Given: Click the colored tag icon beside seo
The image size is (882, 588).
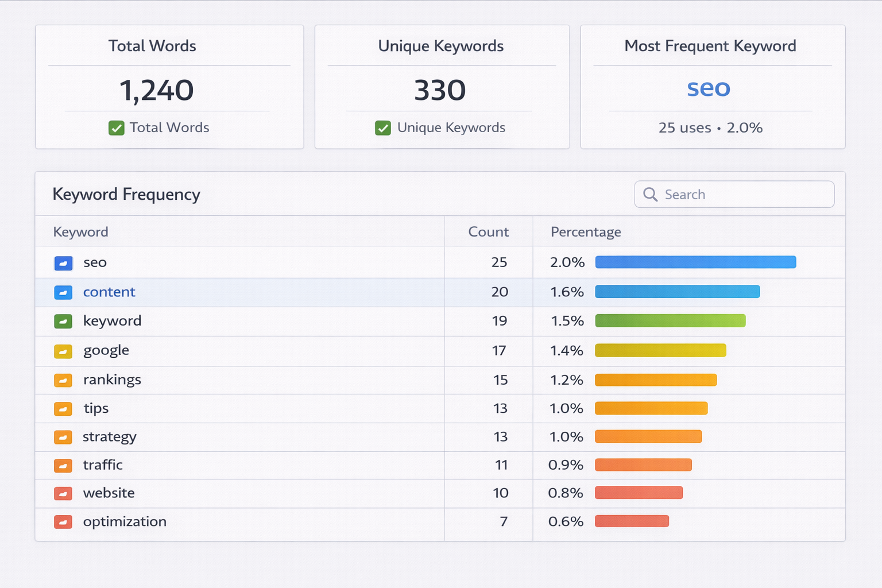Looking at the screenshot, I should coord(63,263).
